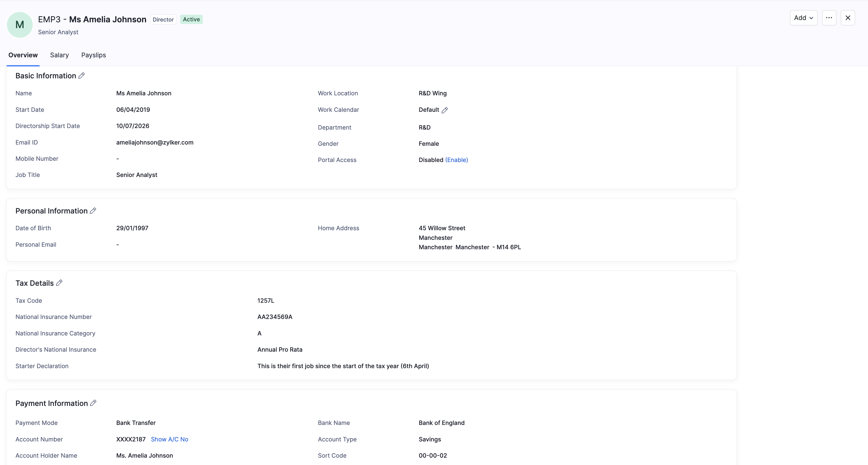This screenshot has width=868, height=465.
Task: Switch to the Overview tab
Action: click(x=23, y=55)
